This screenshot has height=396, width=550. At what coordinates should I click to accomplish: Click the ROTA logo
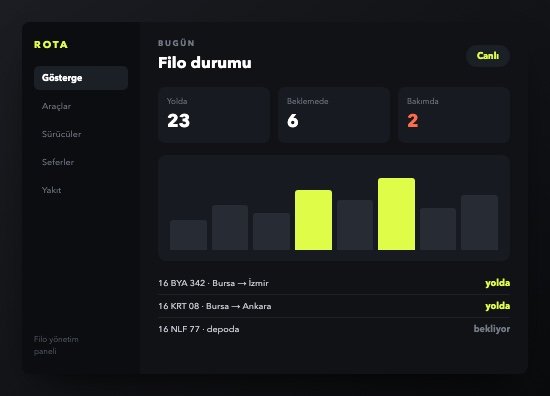click(x=51, y=45)
